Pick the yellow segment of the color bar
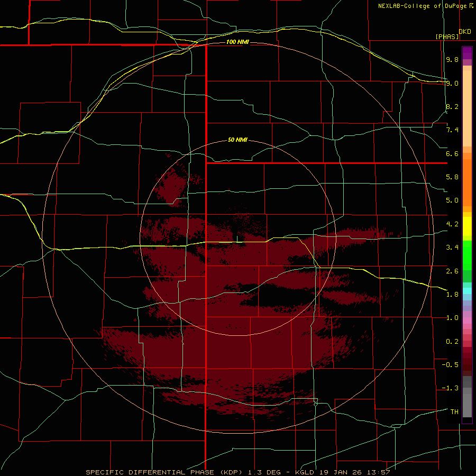 (467, 226)
